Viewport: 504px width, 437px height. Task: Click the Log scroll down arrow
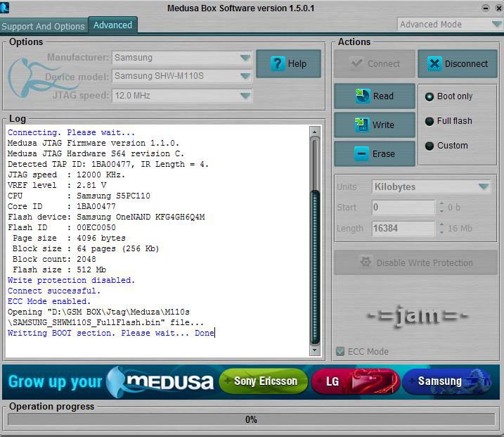[x=315, y=350]
